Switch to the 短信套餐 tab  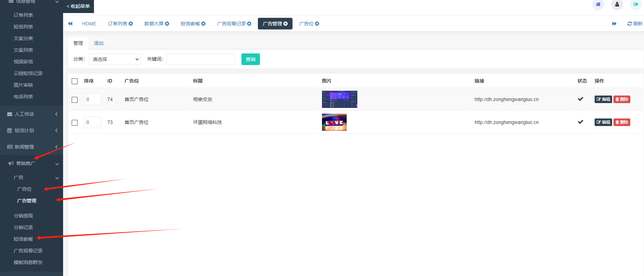pyautogui.click(x=190, y=24)
